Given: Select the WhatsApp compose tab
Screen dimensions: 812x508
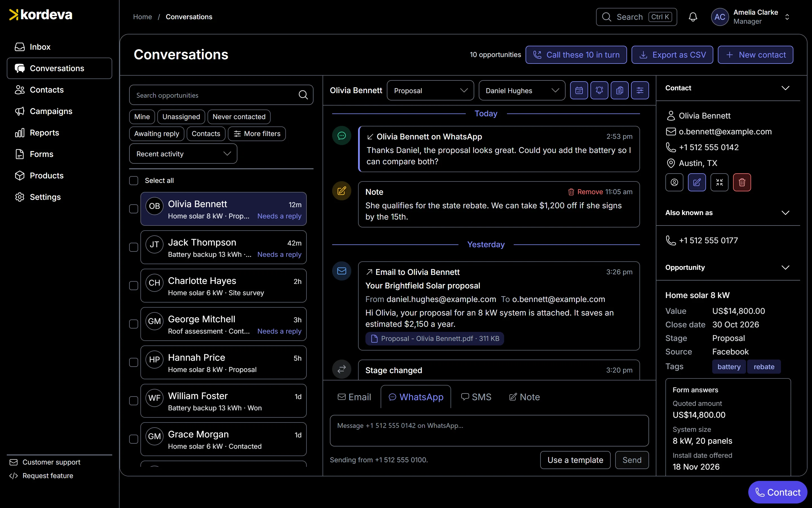Looking at the screenshot, I should click(x=416, y=397).
